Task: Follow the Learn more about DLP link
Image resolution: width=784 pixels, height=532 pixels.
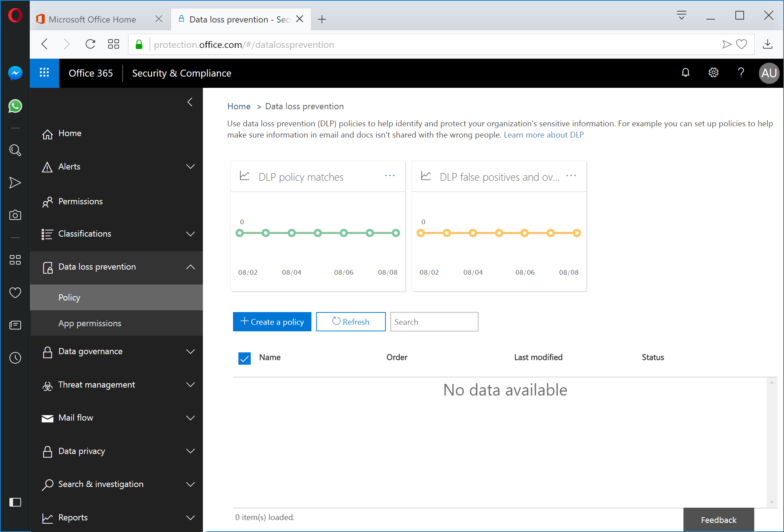Action: (x=543, y=135)
